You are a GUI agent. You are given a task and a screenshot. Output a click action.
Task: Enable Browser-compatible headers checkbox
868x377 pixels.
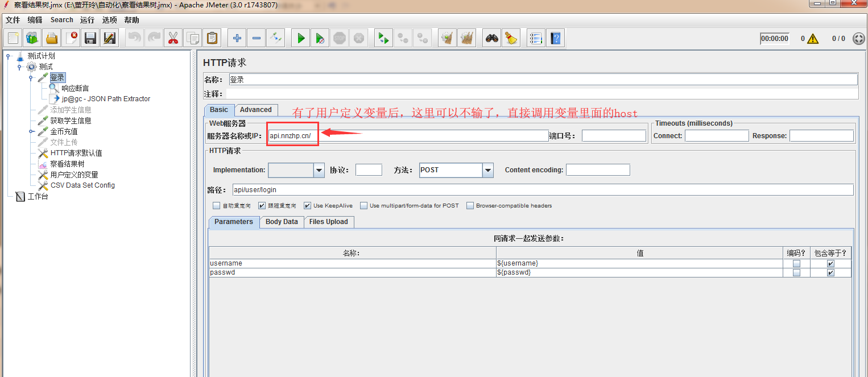tap(470, 206)
